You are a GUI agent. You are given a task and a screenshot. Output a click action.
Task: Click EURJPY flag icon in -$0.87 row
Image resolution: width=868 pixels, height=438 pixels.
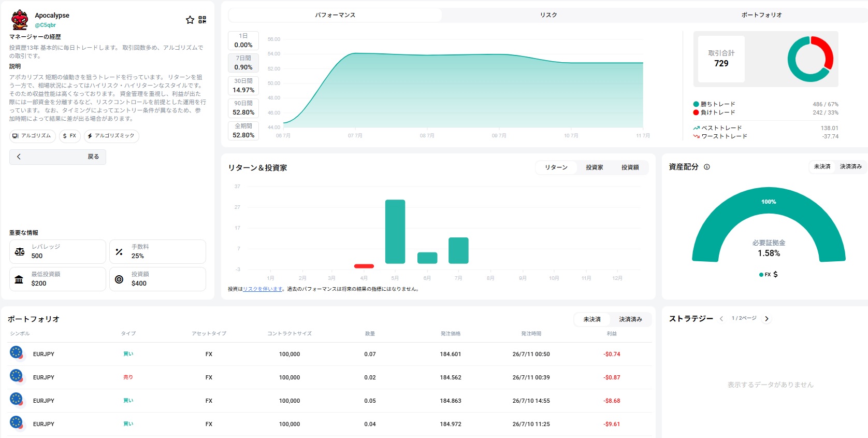17,376
